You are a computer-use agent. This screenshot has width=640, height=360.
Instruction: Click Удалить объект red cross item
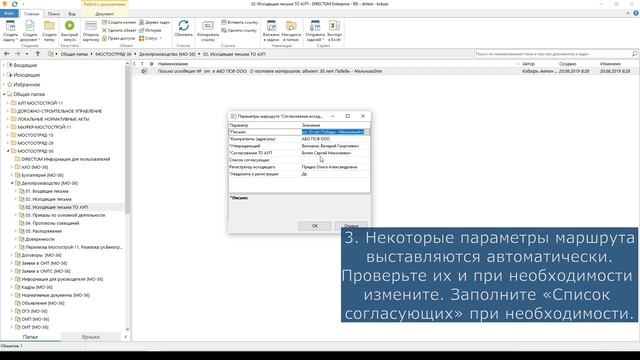(119, 30)
